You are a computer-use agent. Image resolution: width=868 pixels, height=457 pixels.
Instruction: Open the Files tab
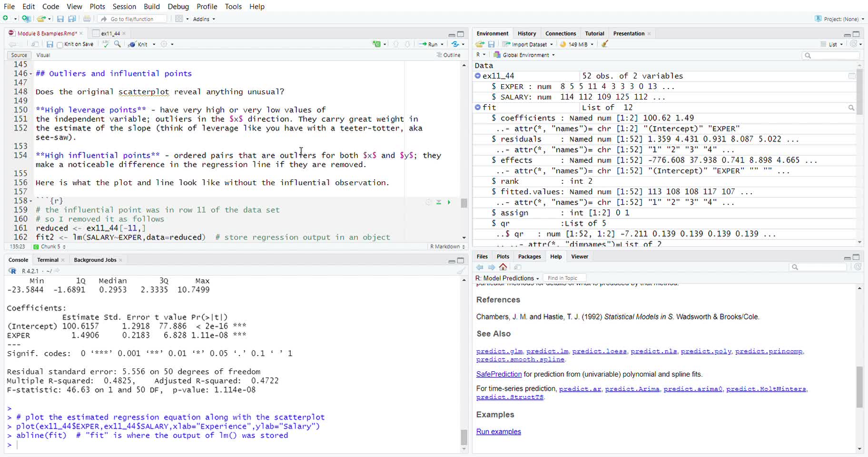click(482, 257)
